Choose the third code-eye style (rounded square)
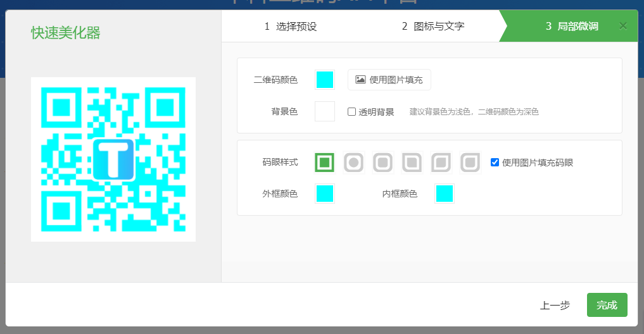This screenshot has height=334, width=644. (x=382, y=163)
